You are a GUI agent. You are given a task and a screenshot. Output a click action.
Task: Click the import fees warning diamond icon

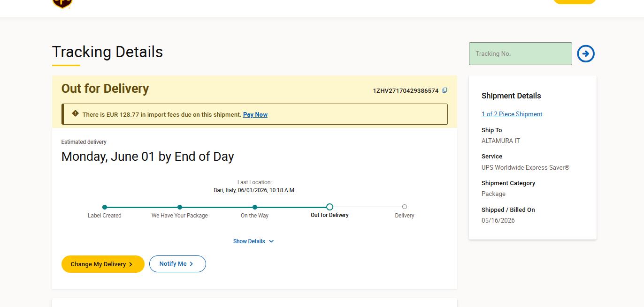click(x=75, y=113)
